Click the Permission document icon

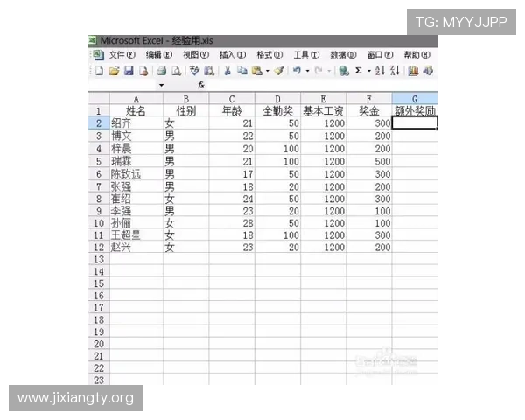143,71
